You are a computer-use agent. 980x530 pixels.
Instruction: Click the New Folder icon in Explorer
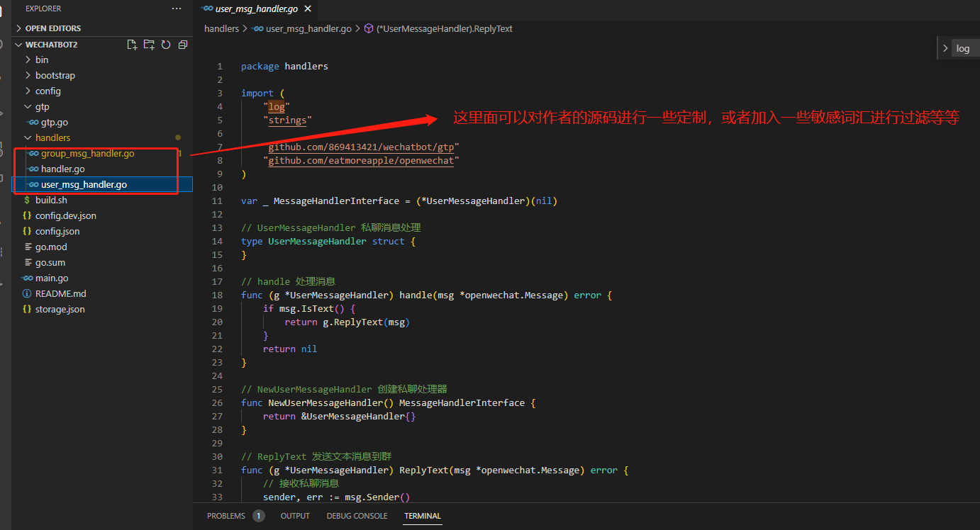(149, 45)
